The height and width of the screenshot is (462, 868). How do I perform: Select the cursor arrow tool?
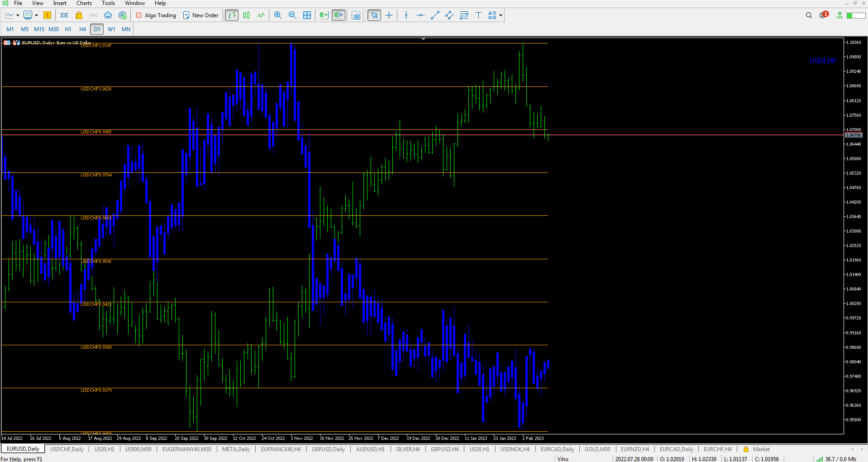pyautogui.click(x=374, y=15)
